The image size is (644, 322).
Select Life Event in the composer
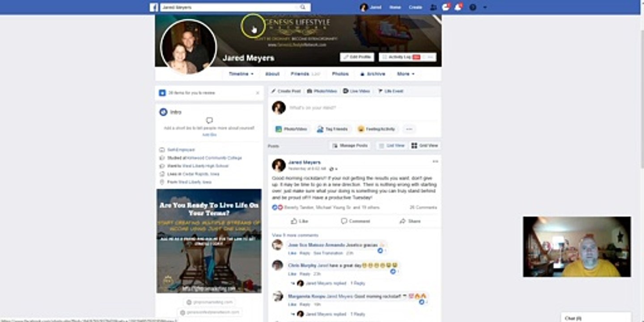(391, 91)
